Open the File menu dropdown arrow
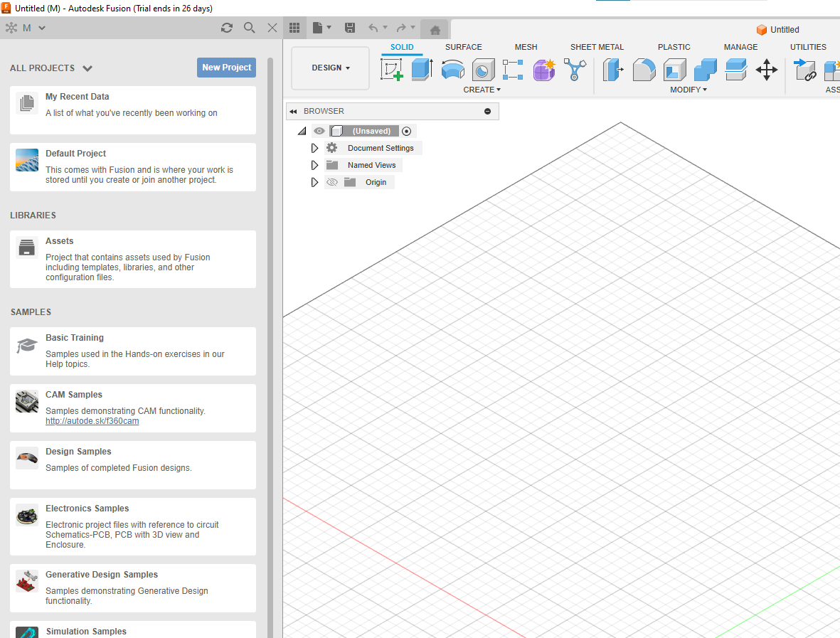 point(329,27)
